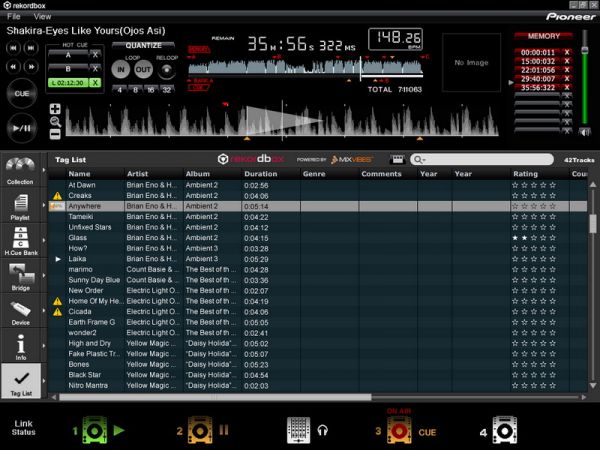
Task: Select the 4-beat auto loop
Action: (120, 90)
